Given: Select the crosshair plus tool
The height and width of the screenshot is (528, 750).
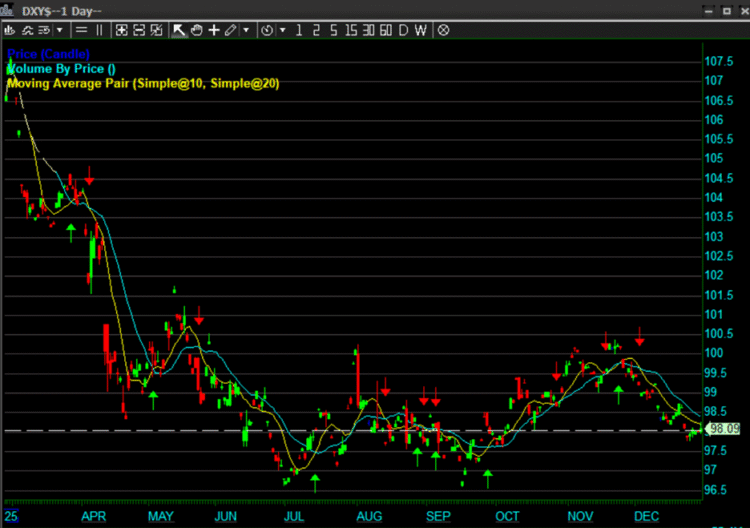Looking at the screenshot, I should coord(214,30).
